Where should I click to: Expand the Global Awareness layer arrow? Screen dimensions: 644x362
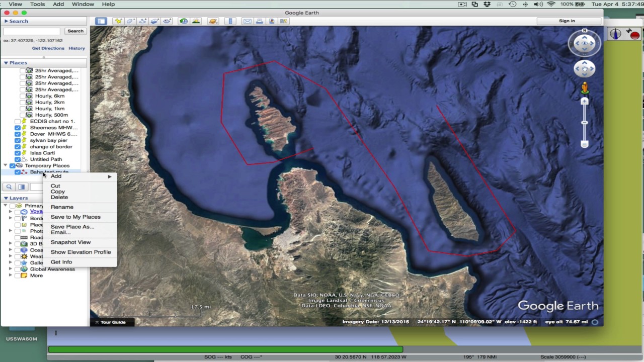point(11,269)
